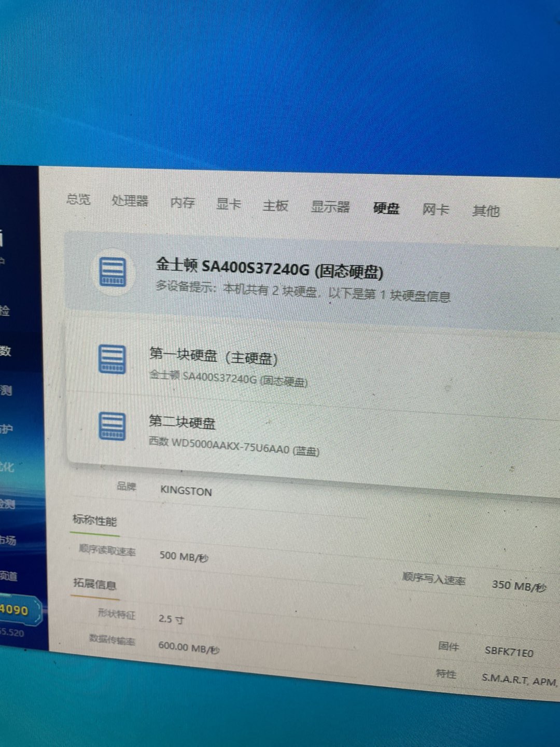560x747 pixels.
Task: Switch to the 处理器 tab
Action: pyautogui.click(x=130, y=201)
